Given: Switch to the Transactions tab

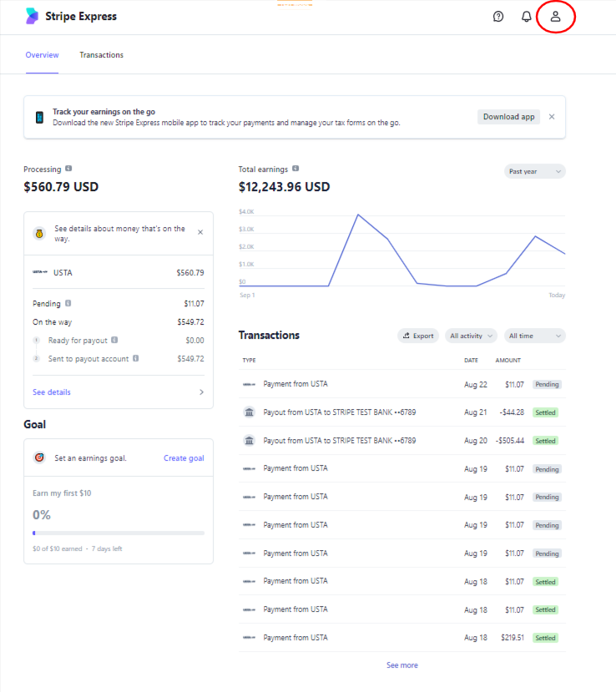Looking at the screenshot, I should pyautogui.click(x=102, y=55).
